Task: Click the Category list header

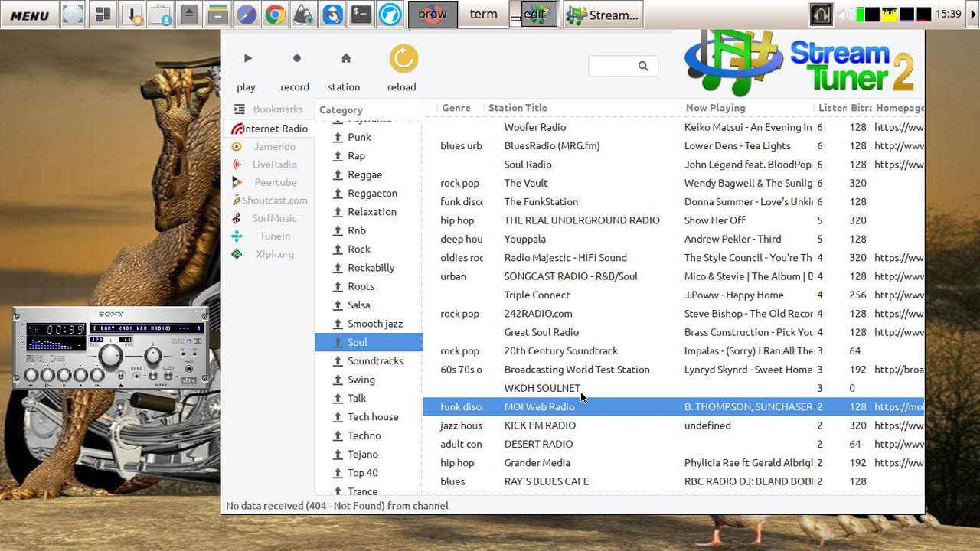Action: click(368, 109)
